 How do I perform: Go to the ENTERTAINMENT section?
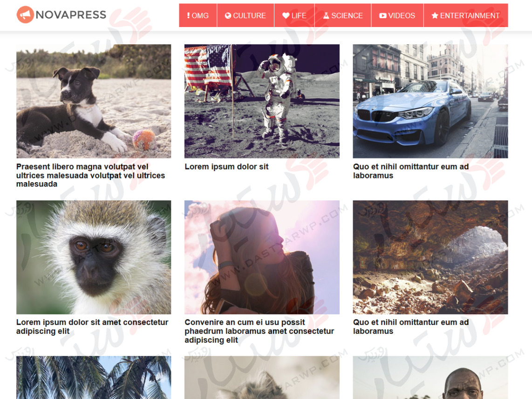(x=466, y=15)
